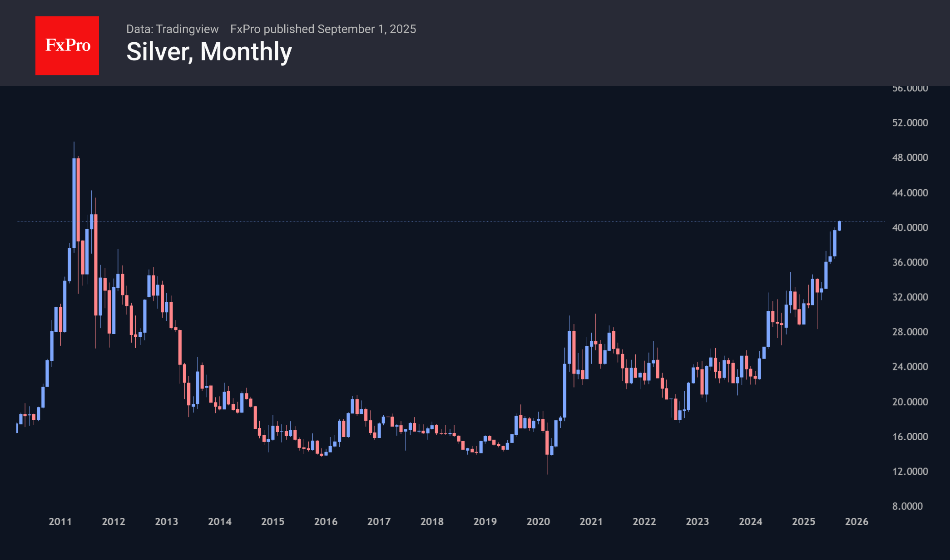Select the 2020 label on time axis
The image size is (950, 560).
[x=538, y=521]
